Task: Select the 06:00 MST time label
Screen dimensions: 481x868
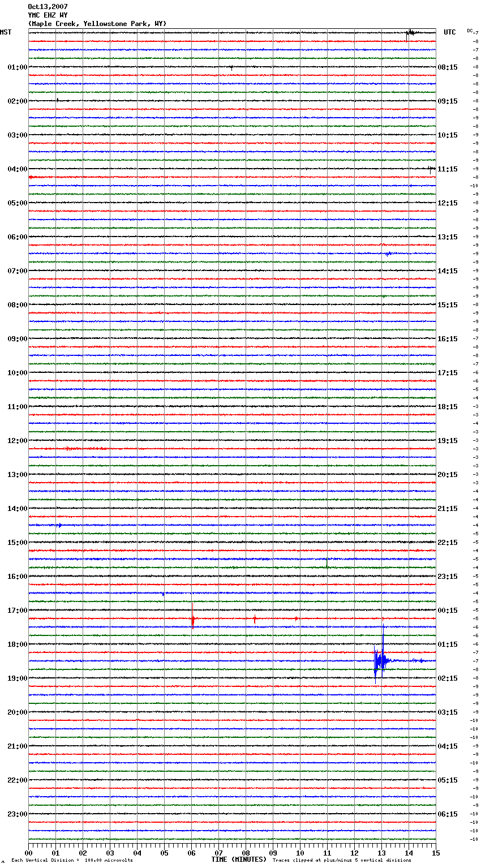Action: click(18, 237)
